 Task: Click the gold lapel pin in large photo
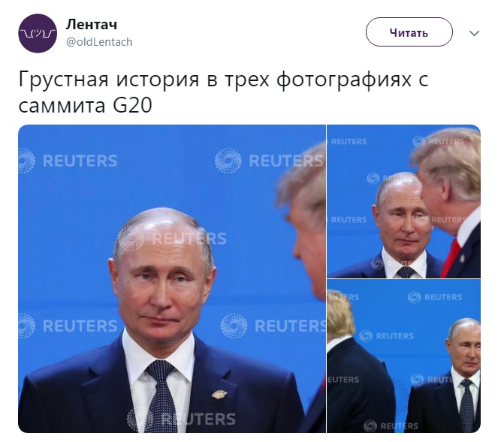[219, 394]
